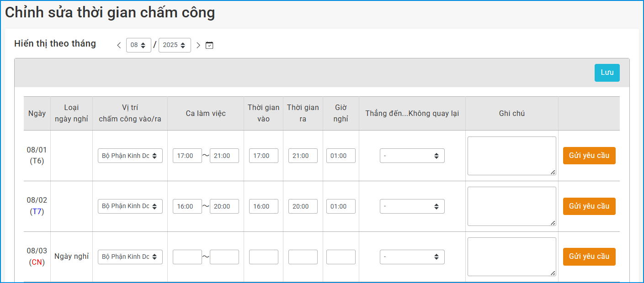
Task: Open location dropdown for 08/03 holiday row
Action: click(x=130, y=257)
